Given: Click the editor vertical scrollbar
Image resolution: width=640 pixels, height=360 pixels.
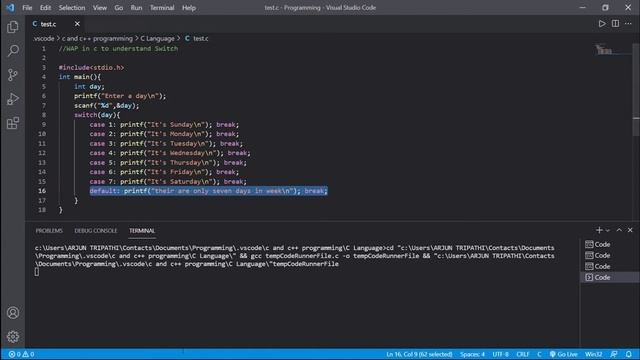Looking at the screenshot, I should click(x=636, y=90).
